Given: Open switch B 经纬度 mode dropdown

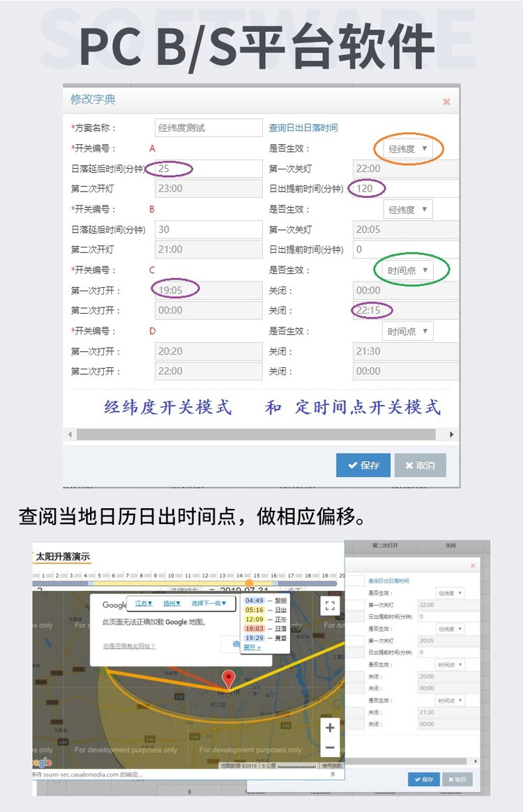Looking at the screenshot, I should tap(408, 209).
